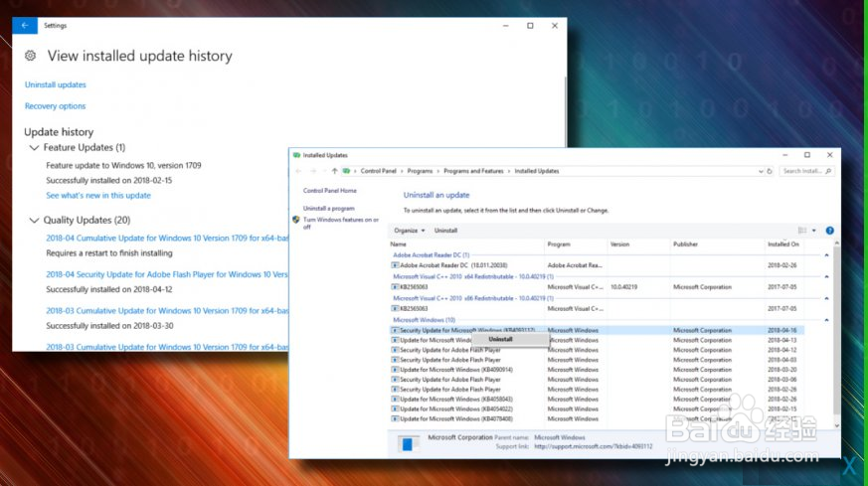Viewport: 868px width, 486px height.
Task: Open the support.microsoft.com support link
Action: 593,446
